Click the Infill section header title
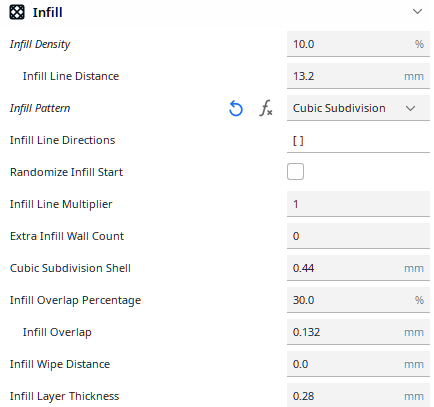 [47, 12]
